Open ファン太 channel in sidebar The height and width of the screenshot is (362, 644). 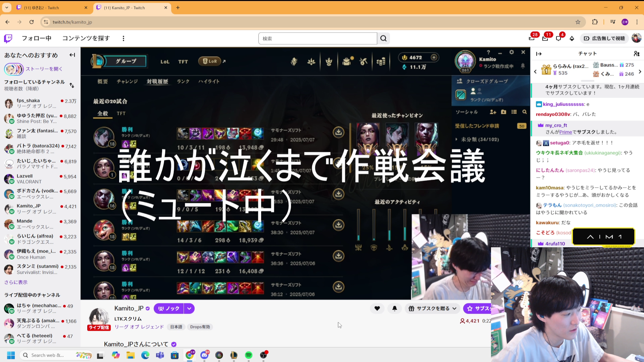[x=40, y=134]
